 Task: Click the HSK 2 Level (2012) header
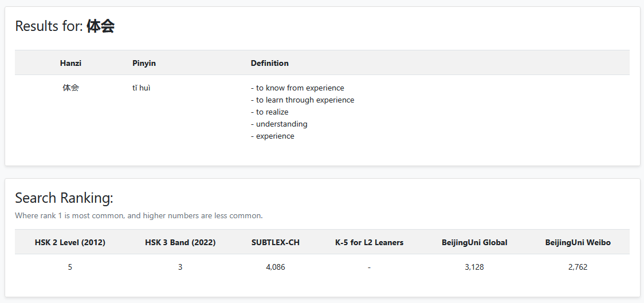pyautogui.click(x=70, y=242)
